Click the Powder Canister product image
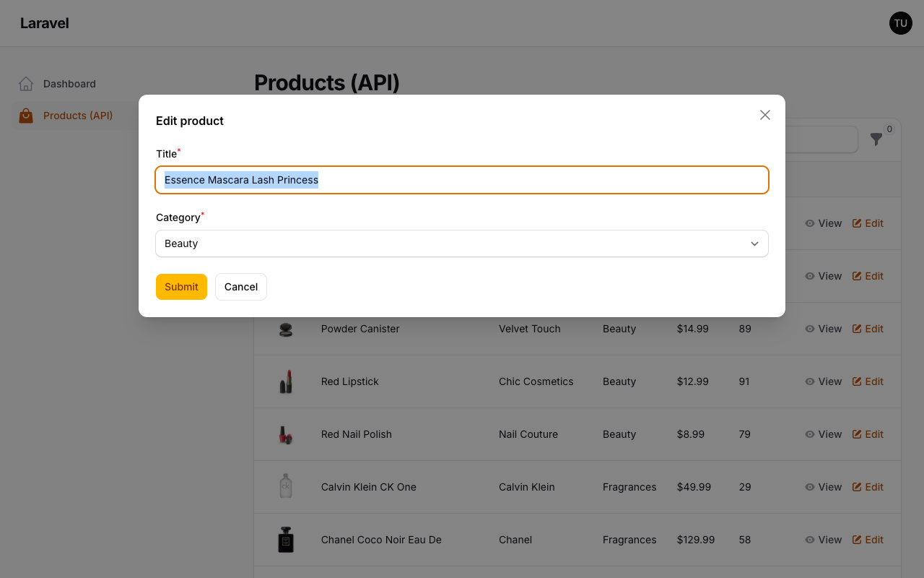This screenshot has height=578, width=924. pyautogui.click(x=286, y=329)
